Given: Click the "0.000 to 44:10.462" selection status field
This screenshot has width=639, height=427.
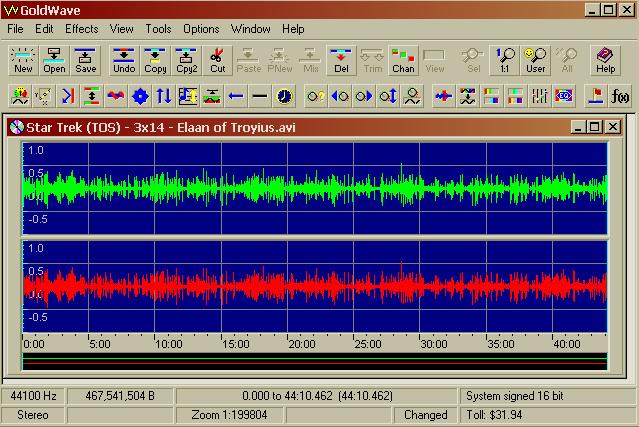Looking at the screenshot, I should [x=317, y=396].
